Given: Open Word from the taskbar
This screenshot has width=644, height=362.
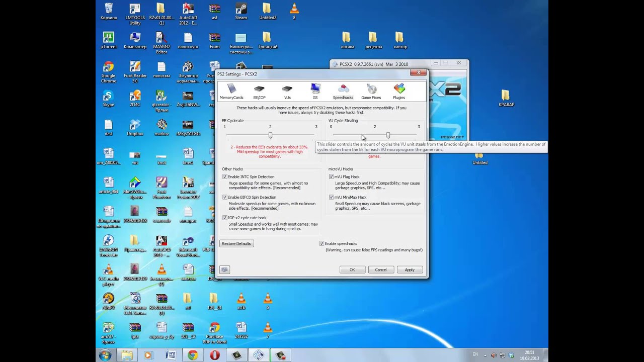Looking at the screenshot, I should [171, 355].
